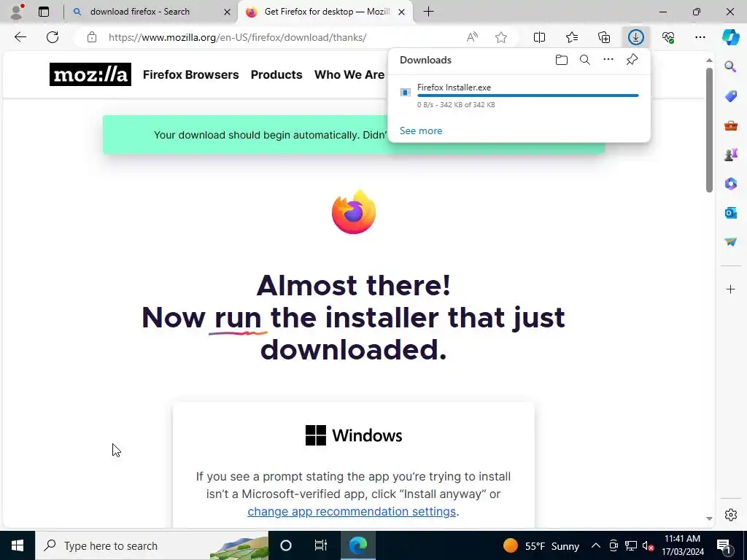Open more options in Downloads panel
Screen dimensions: 747x560
click(x=608, y=60)
